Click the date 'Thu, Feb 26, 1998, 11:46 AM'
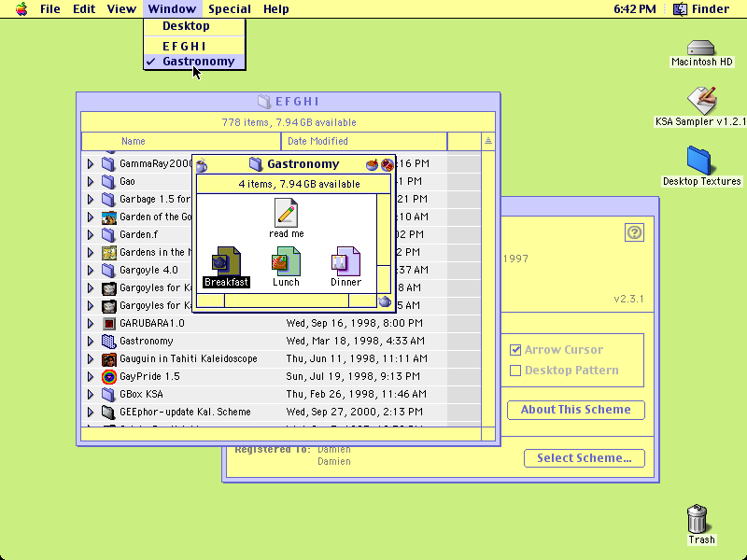The image size is (747, 560). pos(356,394)
